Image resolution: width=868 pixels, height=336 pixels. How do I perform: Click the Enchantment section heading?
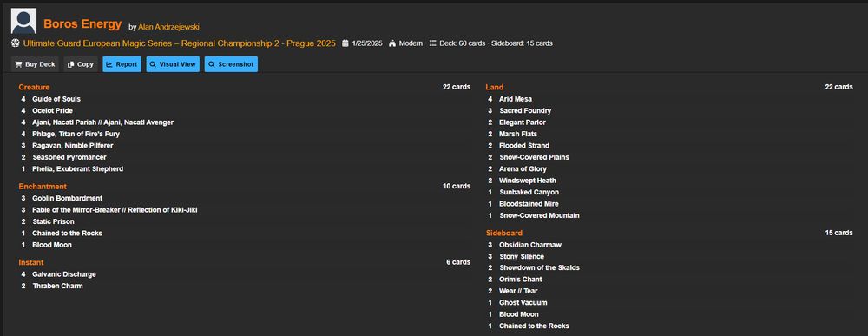(43, 186)
